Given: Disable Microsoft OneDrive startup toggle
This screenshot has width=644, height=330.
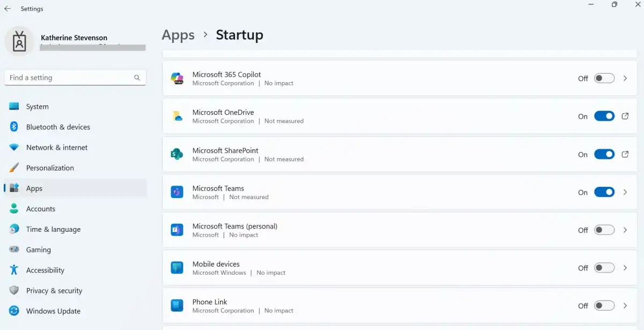Looking at the screenshot, I should (604, 116).
